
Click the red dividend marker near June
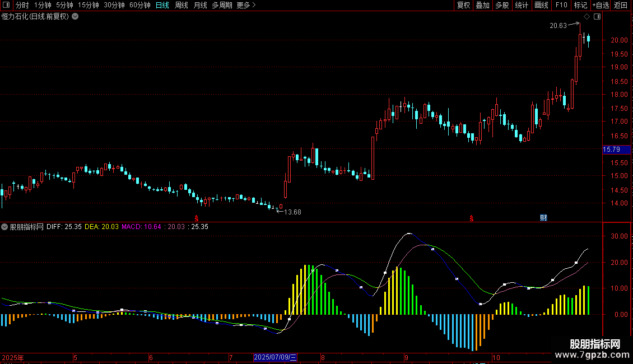pyautogui.click(x=196, y=217)
